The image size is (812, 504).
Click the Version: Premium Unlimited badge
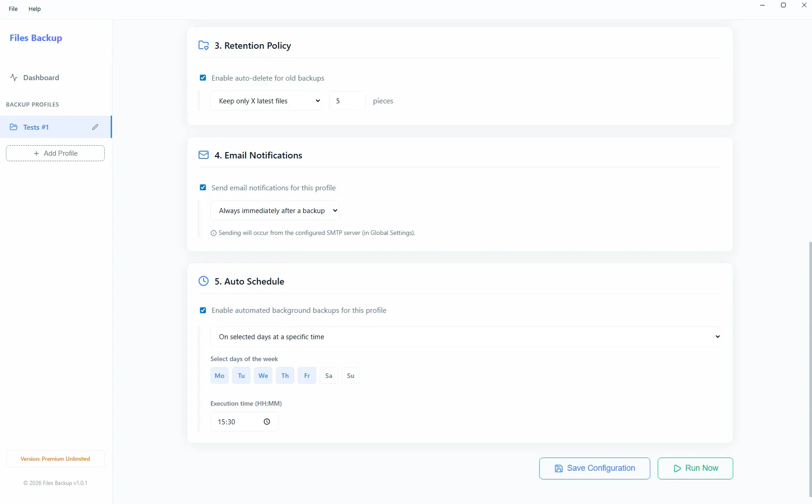55,459
